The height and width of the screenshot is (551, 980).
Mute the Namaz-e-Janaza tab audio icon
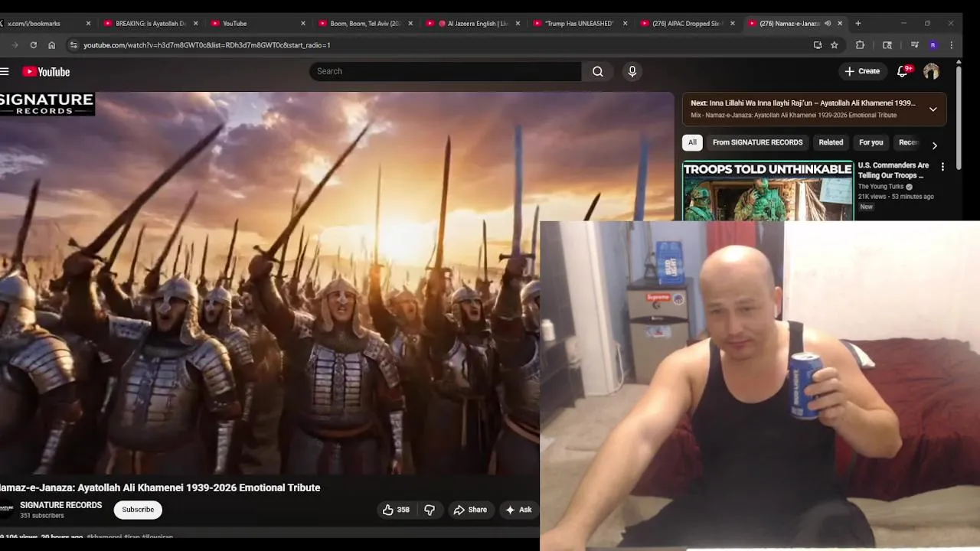click(828, 24)
